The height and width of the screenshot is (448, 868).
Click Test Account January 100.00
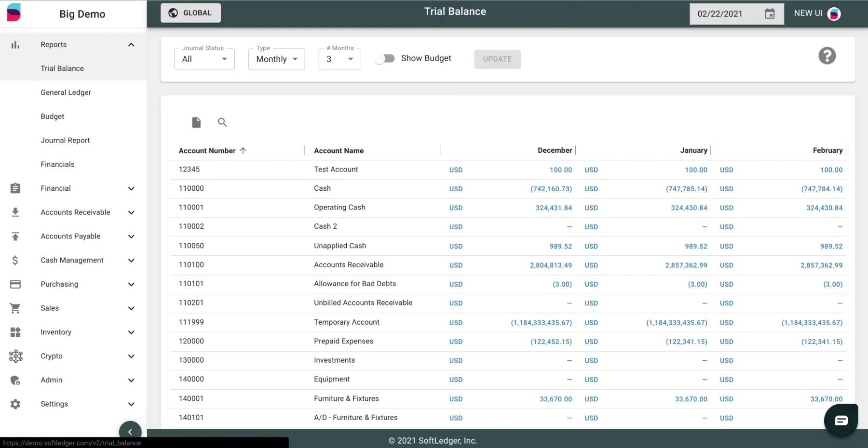coord(696,170)
